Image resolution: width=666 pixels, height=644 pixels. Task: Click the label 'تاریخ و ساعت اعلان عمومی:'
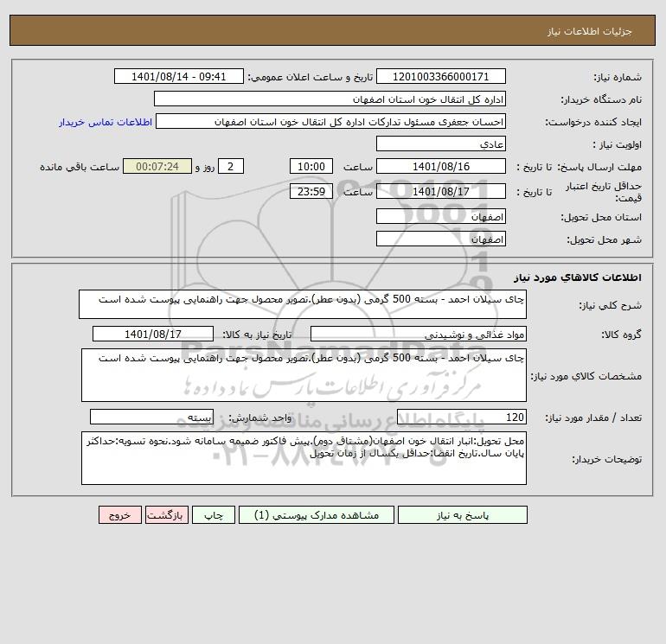[x=310, y=77]
